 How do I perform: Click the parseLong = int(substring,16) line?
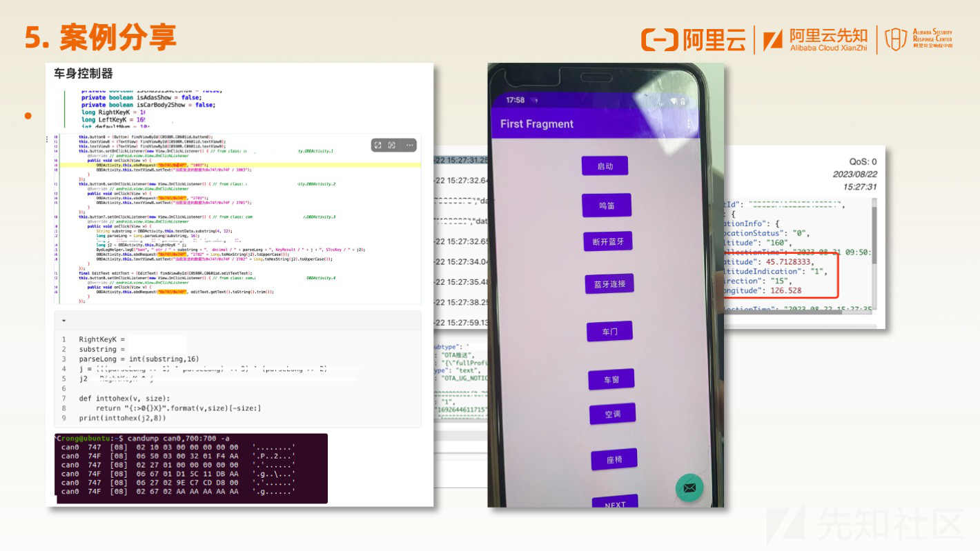pyautogui.click(x=139, y=359)
